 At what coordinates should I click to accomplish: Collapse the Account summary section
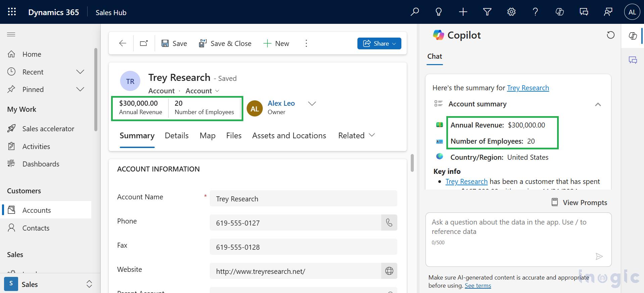598,104
